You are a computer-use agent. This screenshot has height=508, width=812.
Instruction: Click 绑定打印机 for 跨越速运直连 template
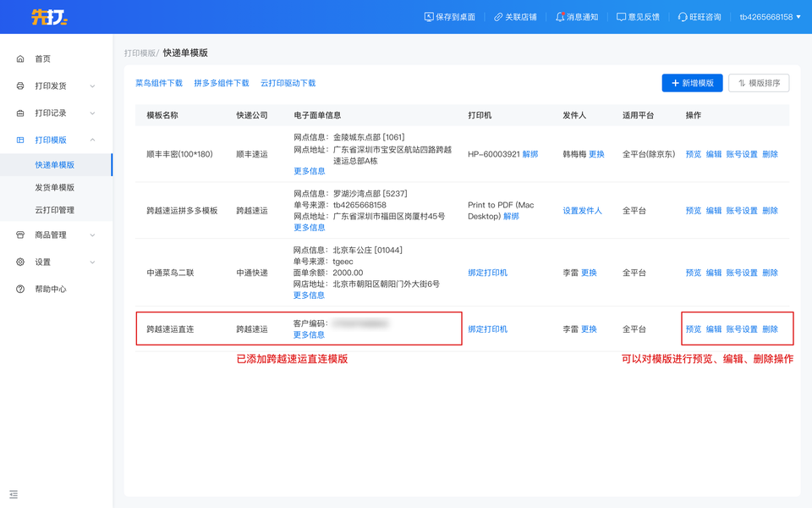(x=488, y=329)
